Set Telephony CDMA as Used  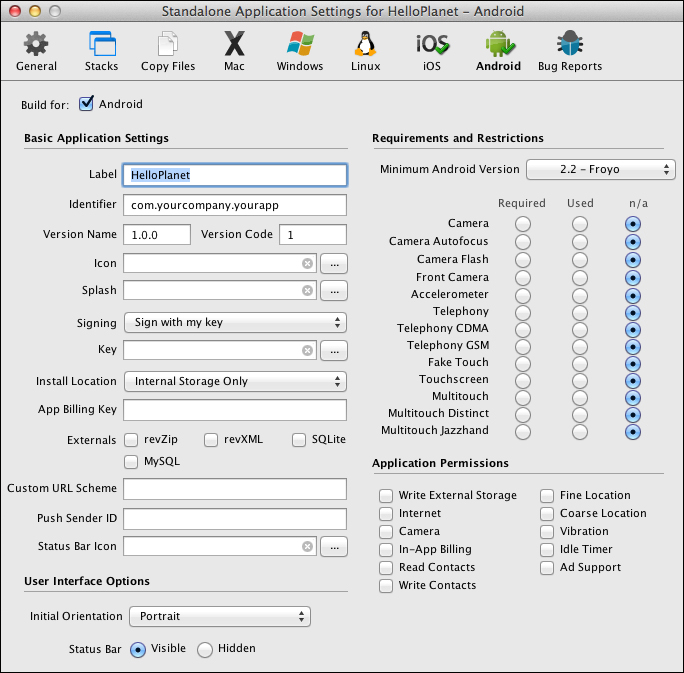580,330
